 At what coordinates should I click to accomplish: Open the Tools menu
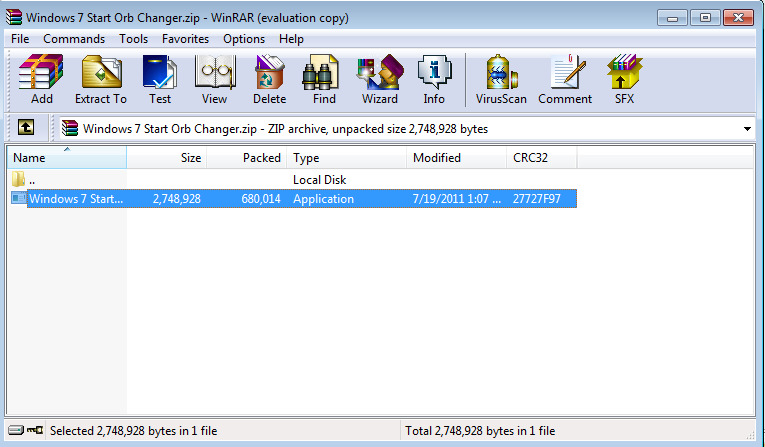(x=133, y=39)
